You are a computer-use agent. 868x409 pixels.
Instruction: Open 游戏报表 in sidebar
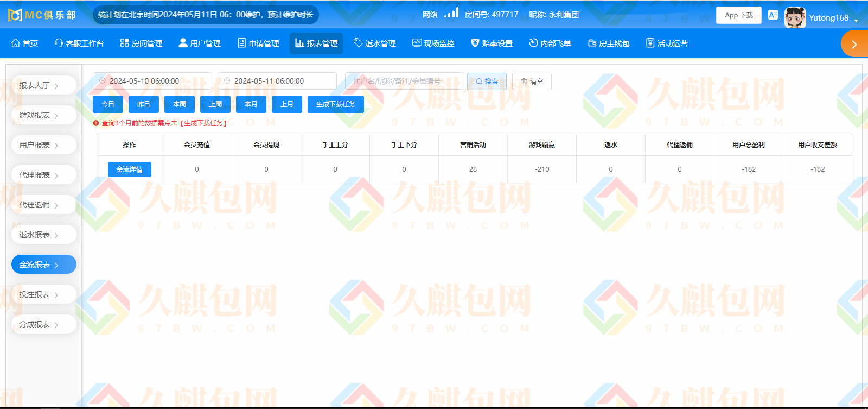click(x=43, y=115)
